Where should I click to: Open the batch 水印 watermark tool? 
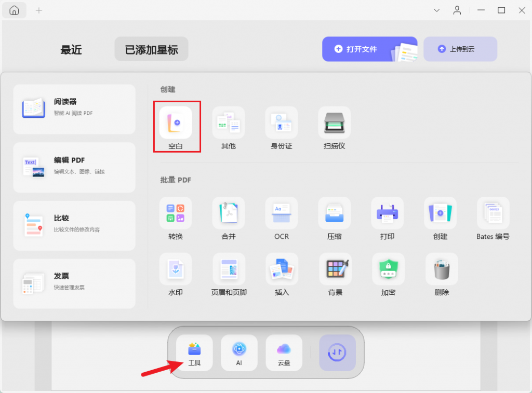176,269
